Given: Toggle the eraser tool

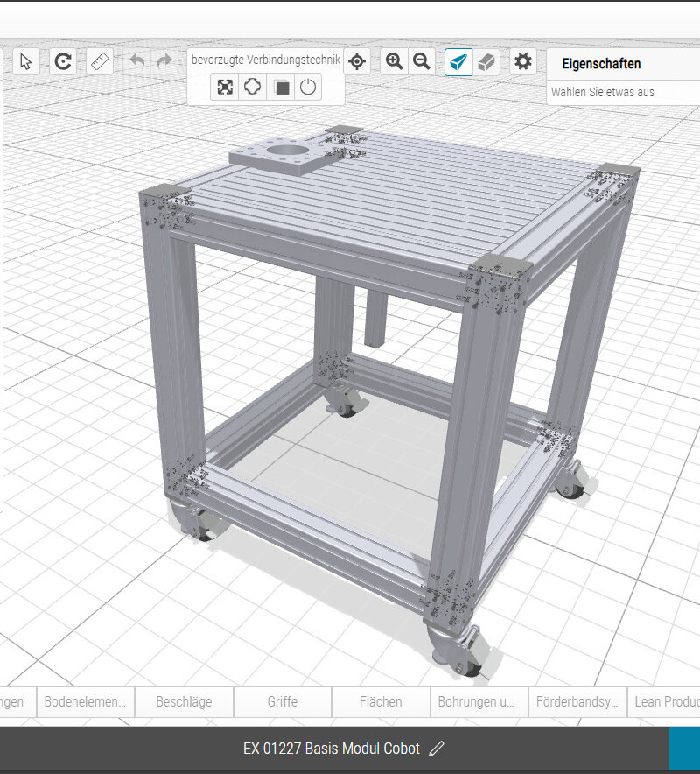Looking at the screenshot, I should 486,61.
